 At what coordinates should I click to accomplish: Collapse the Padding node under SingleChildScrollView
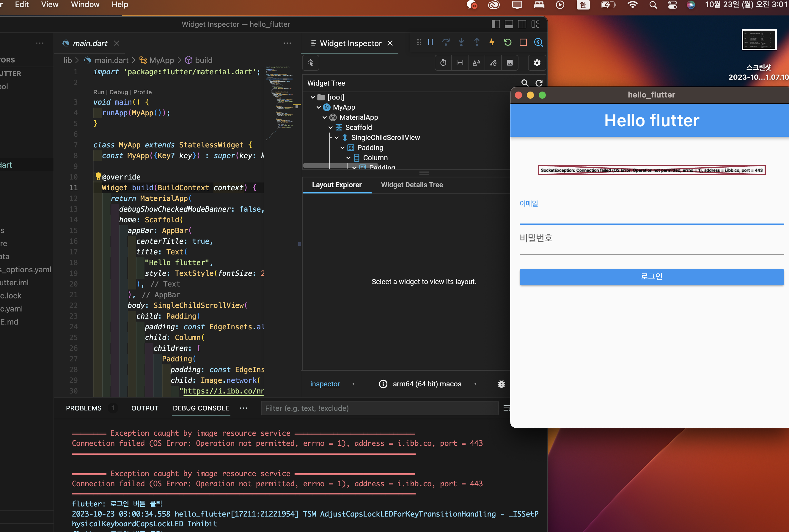342,148
